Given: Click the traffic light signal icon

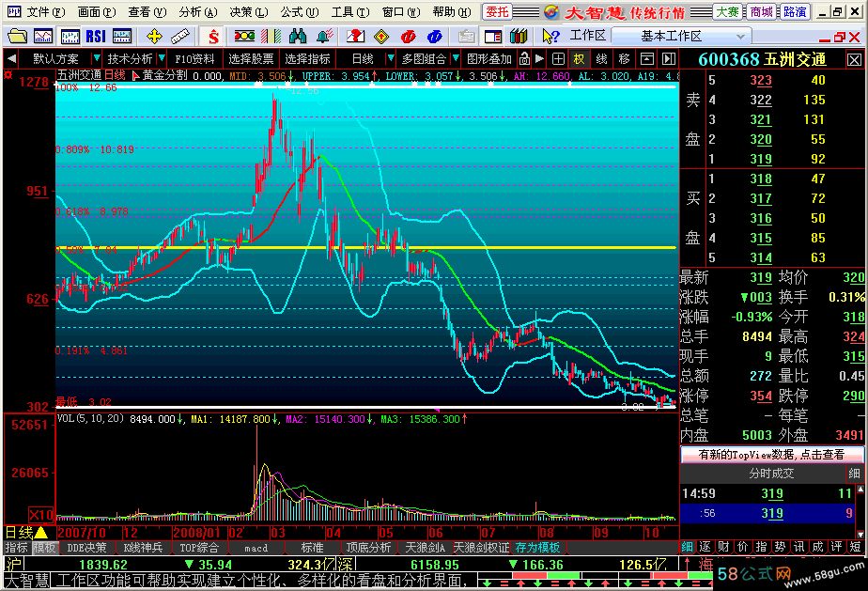Looking at the screenshot, I should [x=244, y=37].
